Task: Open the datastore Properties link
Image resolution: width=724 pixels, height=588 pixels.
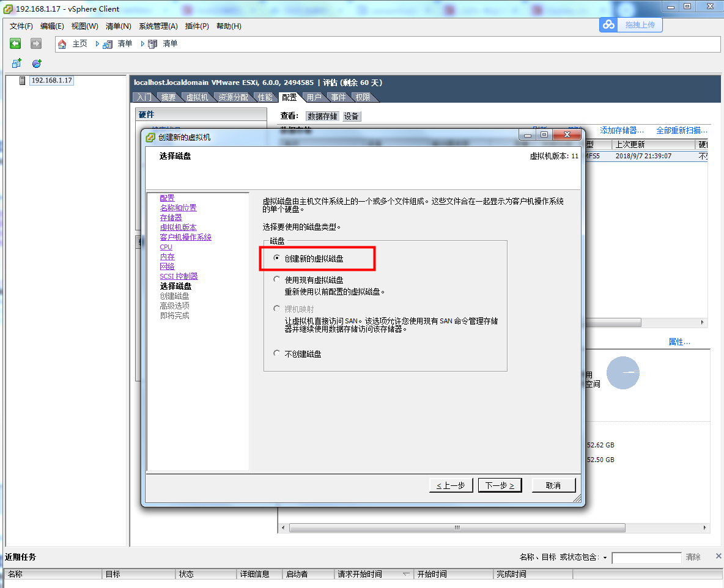Action: coord(679,342)
